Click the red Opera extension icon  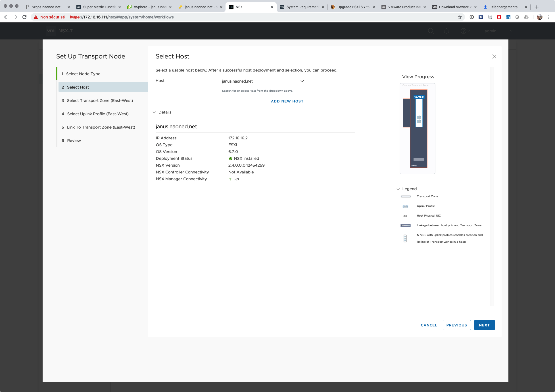tap(499, 17)
